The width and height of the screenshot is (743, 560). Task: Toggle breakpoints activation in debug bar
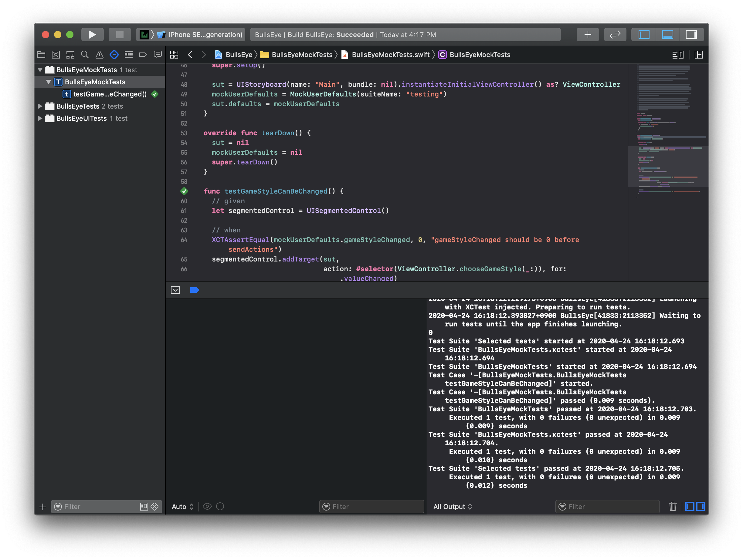click(x=195, y=290)
